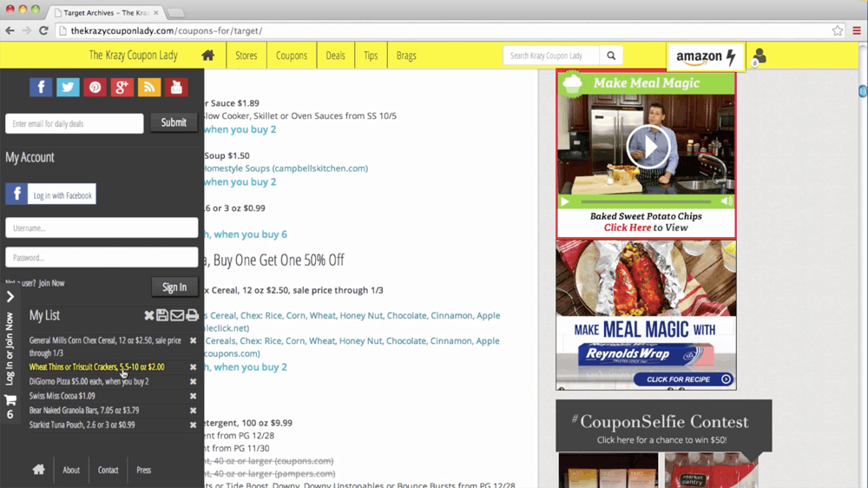Select DiGiorno Pizza $5.00 list item
The image size is (868, 488).
pyautogui.click(x=89, y=382)
